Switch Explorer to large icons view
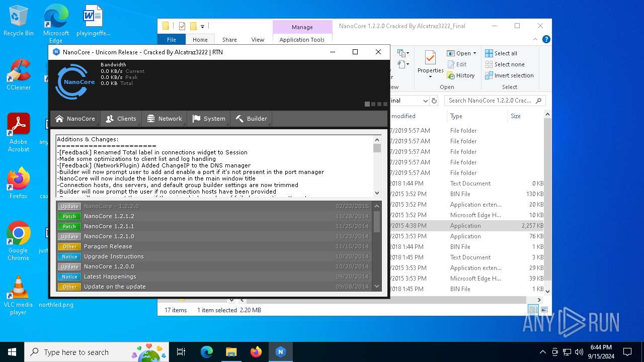The image size is (644, 362). click(x=544, y=310)
